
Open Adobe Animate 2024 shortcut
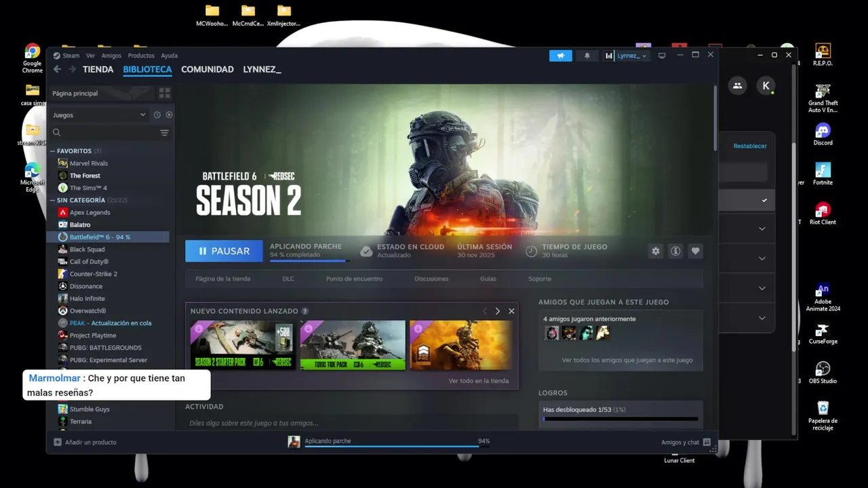pos(823,297)
